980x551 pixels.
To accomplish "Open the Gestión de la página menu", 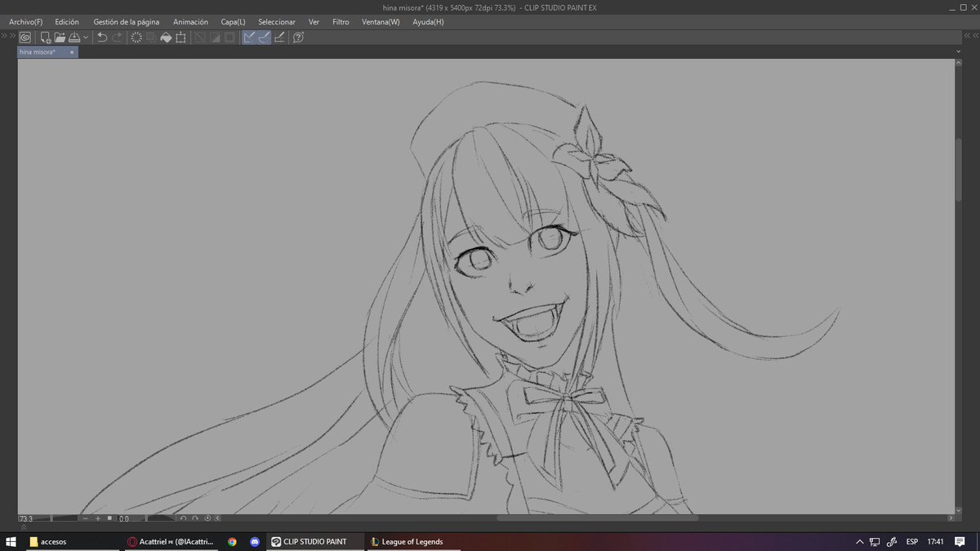I will (127, 22).
